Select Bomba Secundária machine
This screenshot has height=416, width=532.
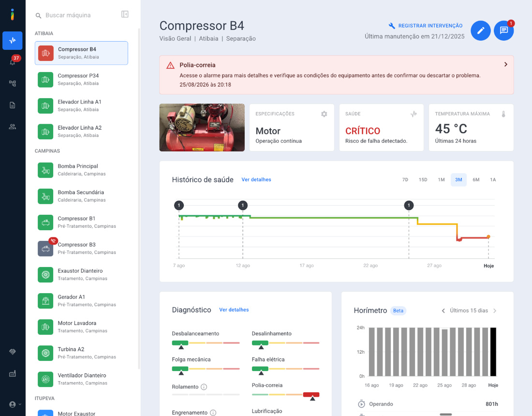81,196
